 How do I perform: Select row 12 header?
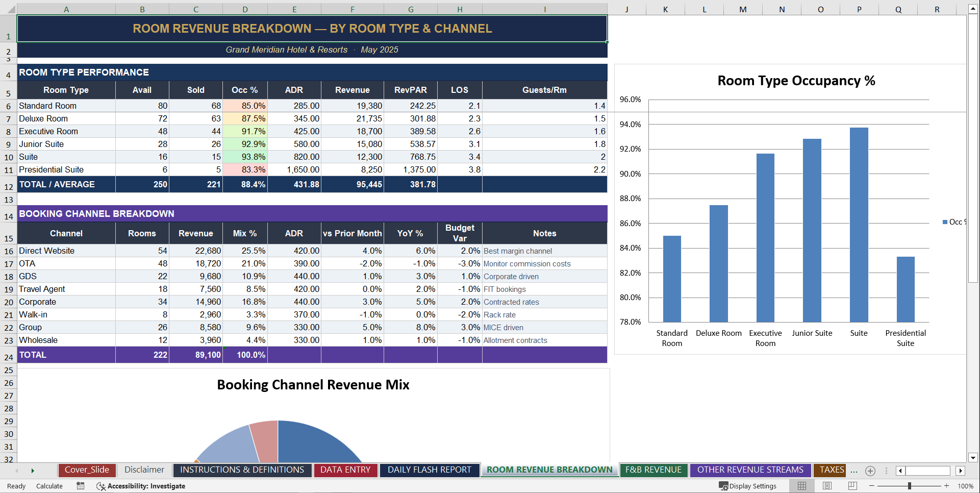point(9,185)
